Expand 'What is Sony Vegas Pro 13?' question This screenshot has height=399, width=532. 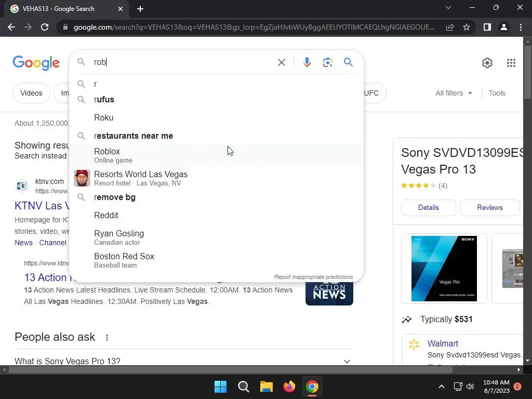pos(183,361)
